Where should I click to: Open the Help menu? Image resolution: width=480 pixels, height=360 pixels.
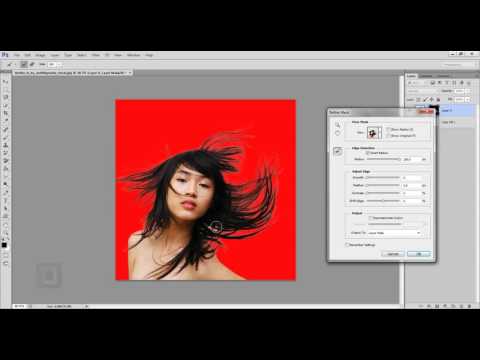pos(149,55)
